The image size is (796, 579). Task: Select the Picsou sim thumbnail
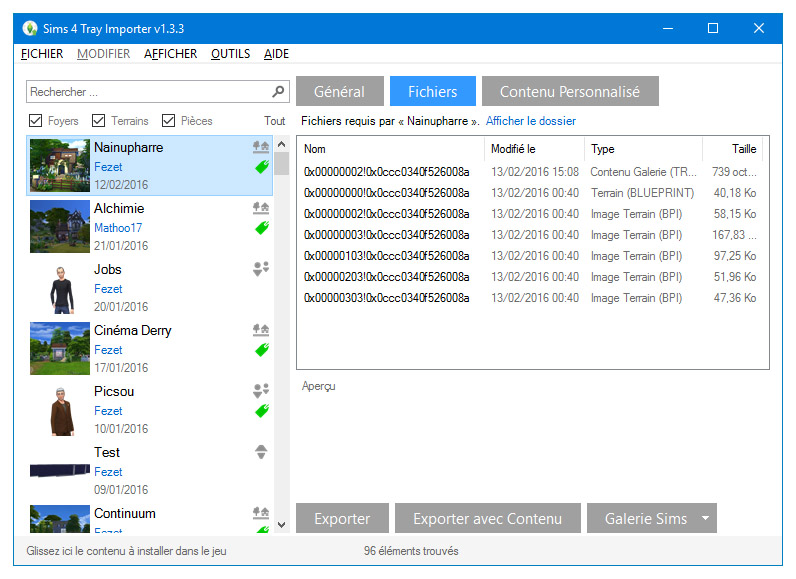(x=61, y=411)
